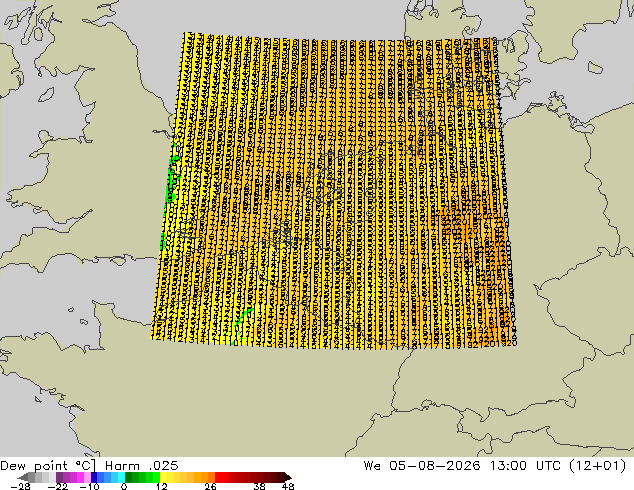
Task: Click the '(12+01)' forecast offset label
Action: [598, 466]
